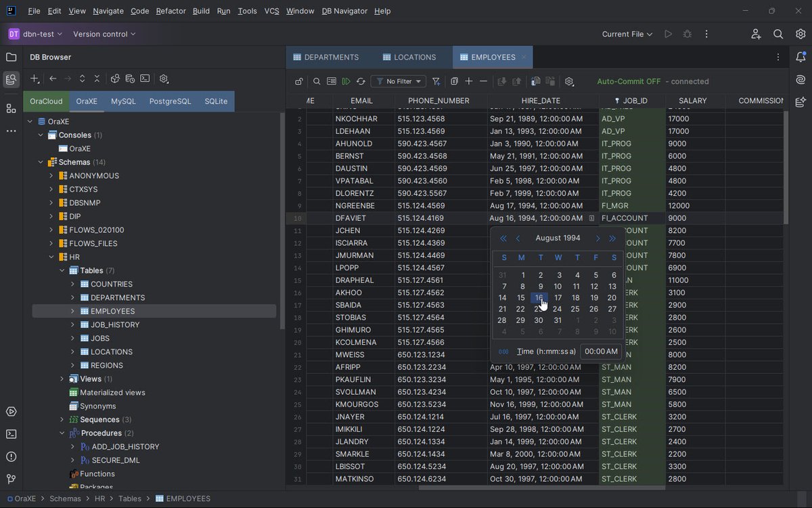Close the EMPLOYEES editor tab
Viewport: 812px width, 508px height.
[524, 57]
